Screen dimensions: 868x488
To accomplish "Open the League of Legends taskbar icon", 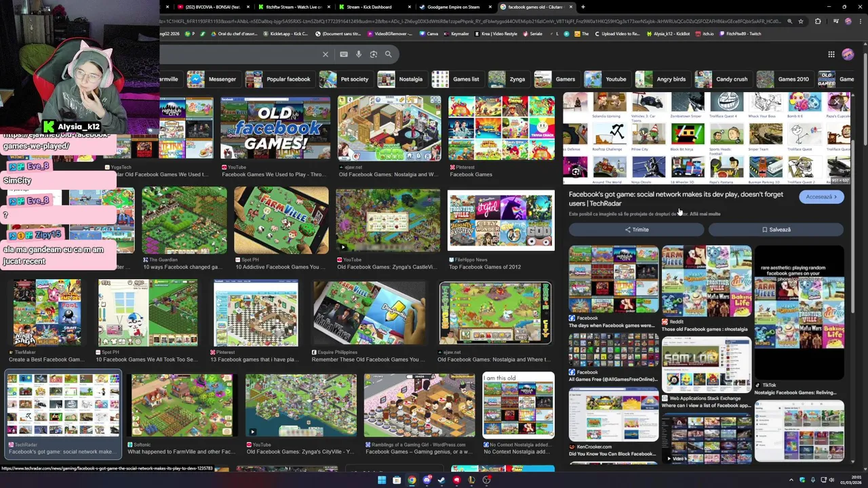I will point(471,481).
